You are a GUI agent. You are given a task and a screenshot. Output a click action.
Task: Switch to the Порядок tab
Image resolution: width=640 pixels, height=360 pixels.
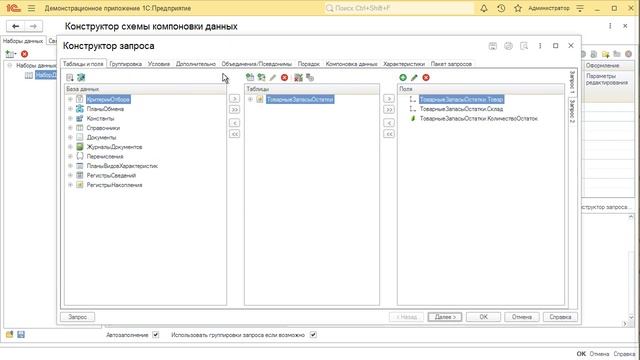[309, 64]
